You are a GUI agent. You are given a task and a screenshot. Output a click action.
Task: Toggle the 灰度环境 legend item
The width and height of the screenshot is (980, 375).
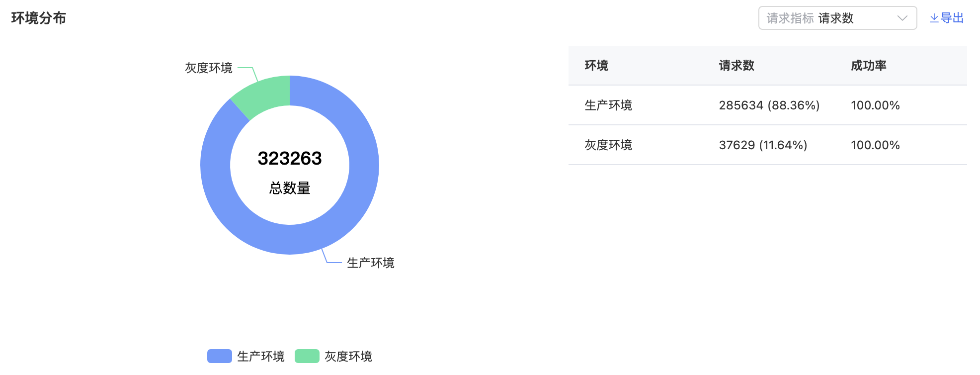(333, 356)
